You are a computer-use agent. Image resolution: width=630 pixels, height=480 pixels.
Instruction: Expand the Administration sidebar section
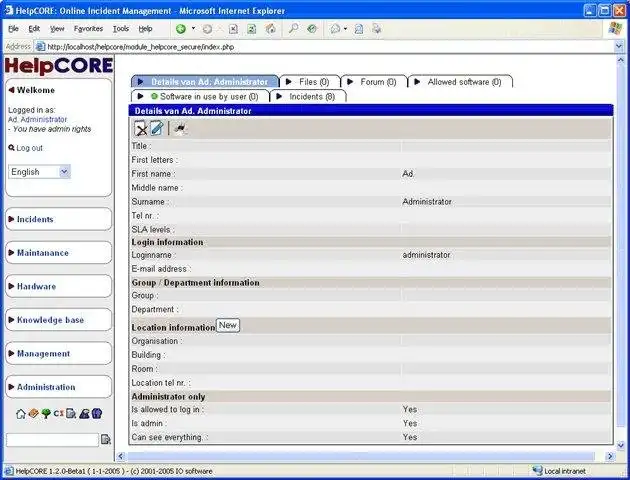[59, 387]
